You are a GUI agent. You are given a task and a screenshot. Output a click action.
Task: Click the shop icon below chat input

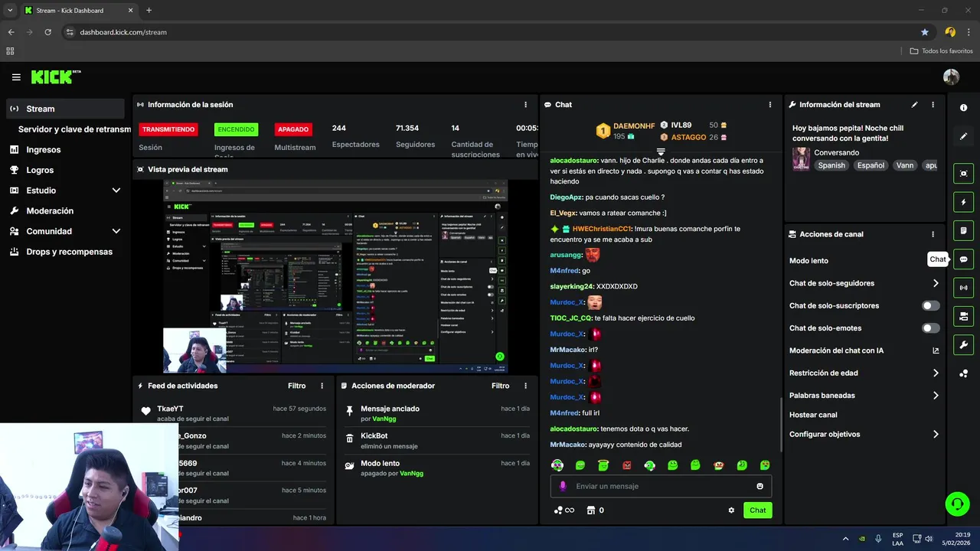[591, 510]
